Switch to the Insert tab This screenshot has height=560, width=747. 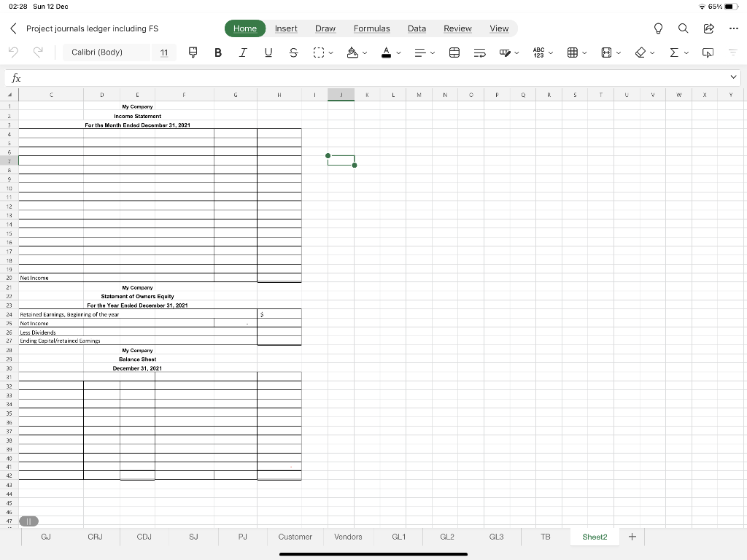point(286,28)
